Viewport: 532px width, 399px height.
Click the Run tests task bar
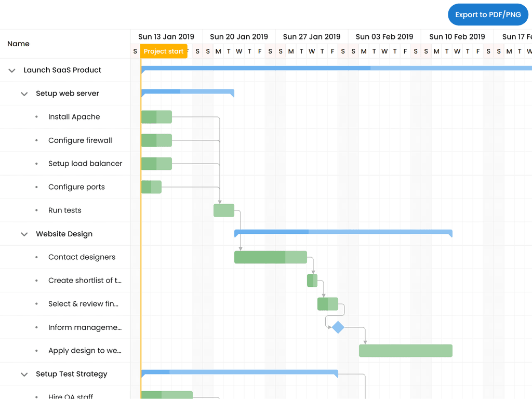click(224, 210)
